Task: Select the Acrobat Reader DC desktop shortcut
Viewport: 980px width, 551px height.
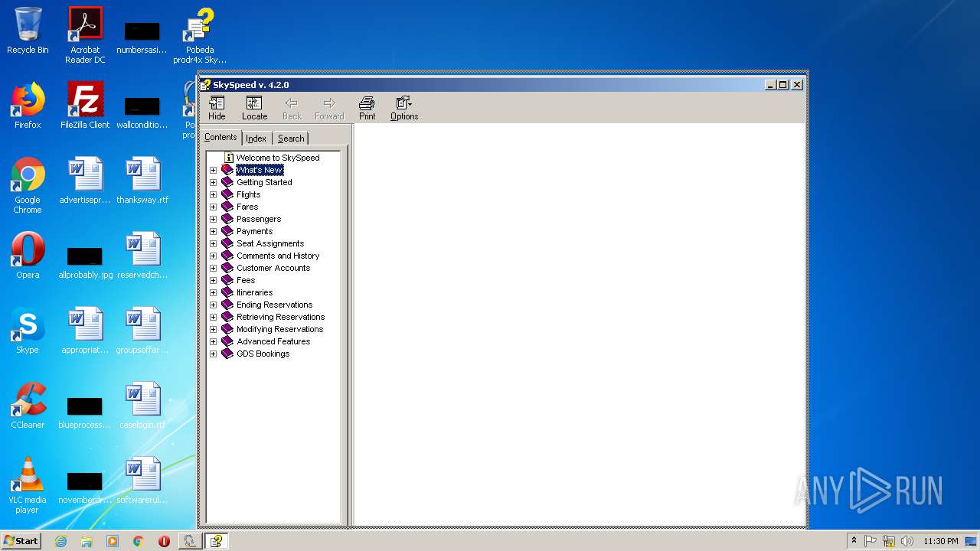Action: (x=85, y=35)
